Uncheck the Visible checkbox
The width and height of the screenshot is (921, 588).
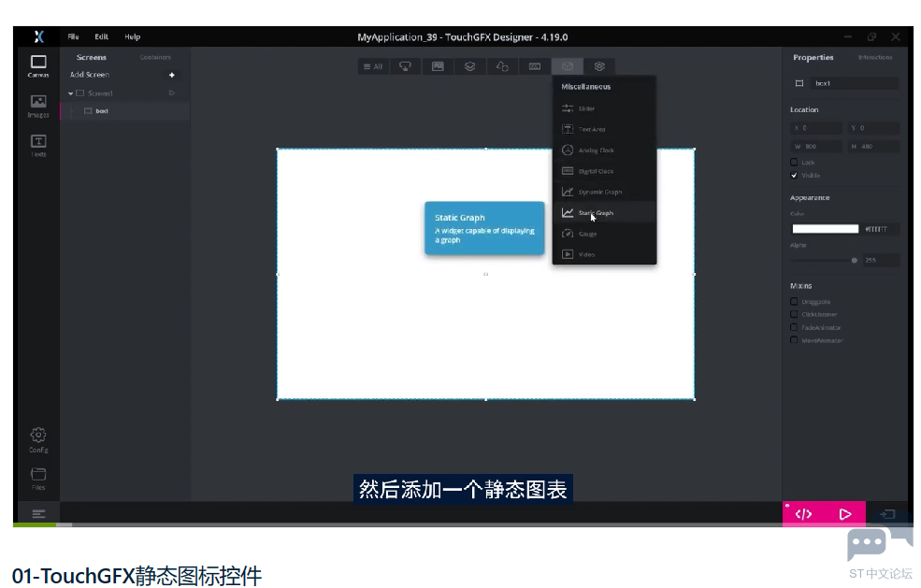click(x=794, y=175)
